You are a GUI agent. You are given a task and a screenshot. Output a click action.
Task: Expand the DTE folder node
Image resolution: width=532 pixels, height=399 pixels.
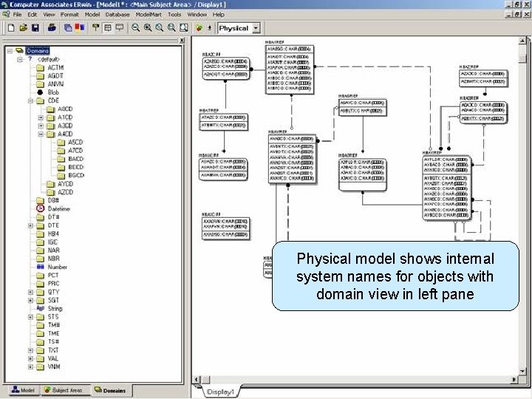click(30, 225)
